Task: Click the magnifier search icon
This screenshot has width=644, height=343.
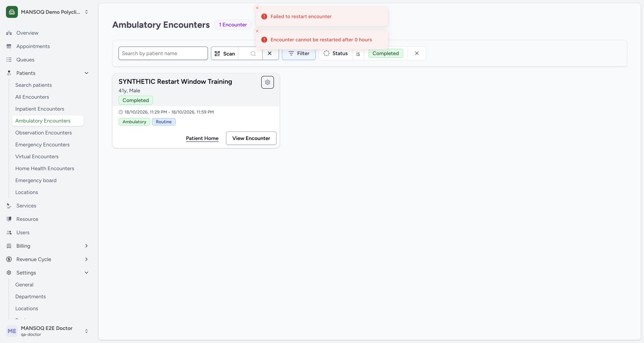Action: pos(253,54)
